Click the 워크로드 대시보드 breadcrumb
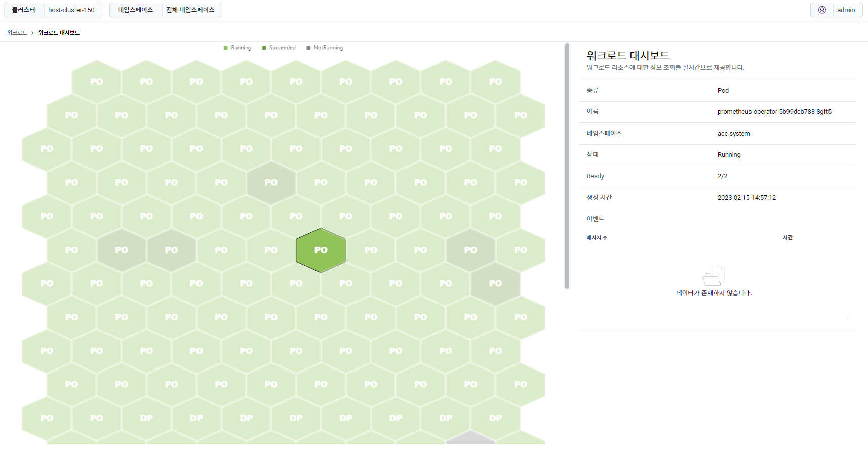This screenshot has width=868, height=451. click(x=59, y=33)
